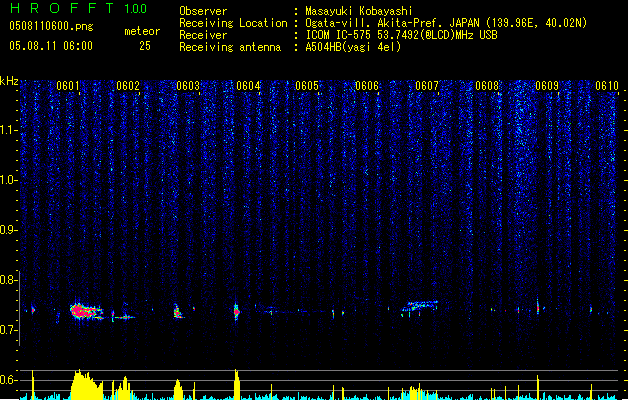Click the 0604 time marker
629x400 pixels.
pyautogui.click(x=248, y=86)
